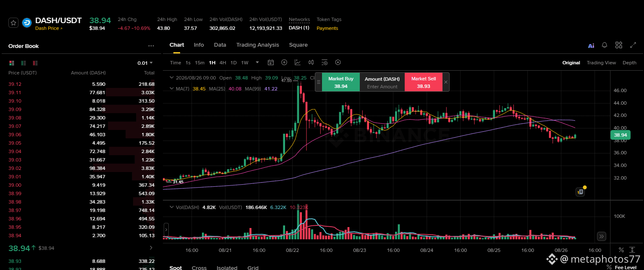Viewport: 644px width, 270px height.
Task: Open the Isolated margin tab
Action: pos(227,267)
